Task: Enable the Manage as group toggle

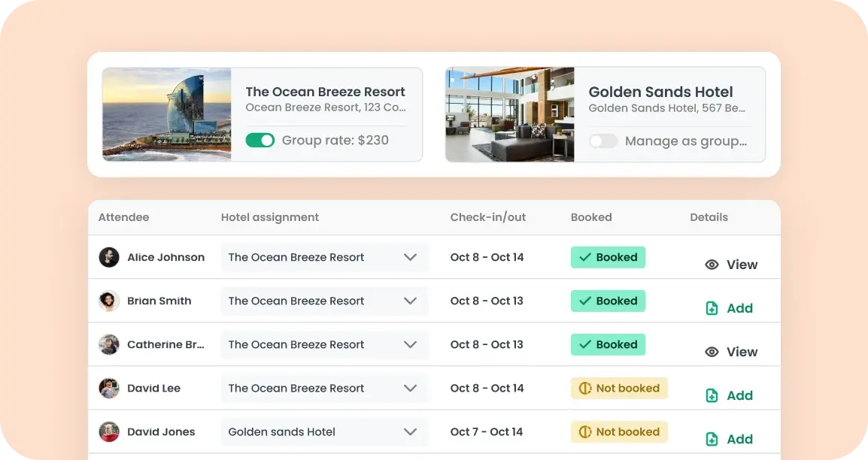Action: [603, 141]
